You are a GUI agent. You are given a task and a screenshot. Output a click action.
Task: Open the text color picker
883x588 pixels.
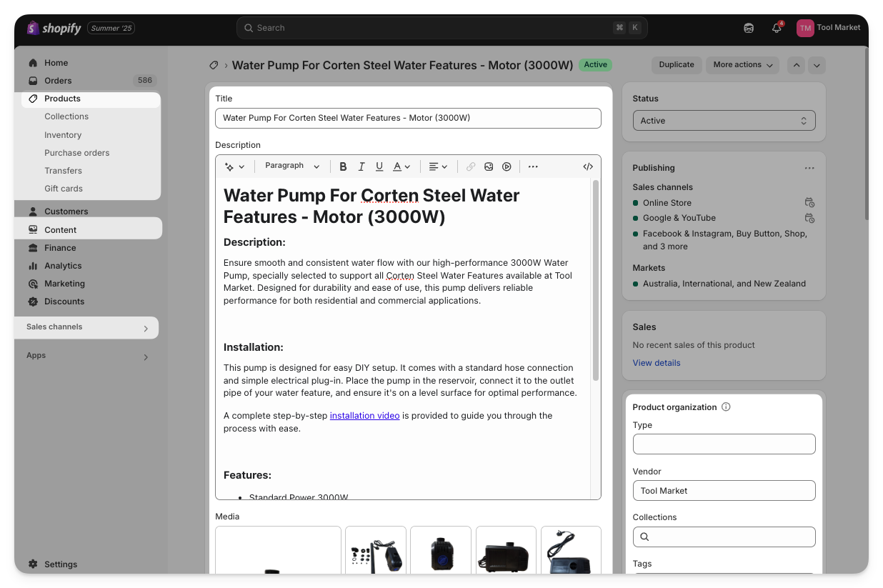click(x=402, y=166)
